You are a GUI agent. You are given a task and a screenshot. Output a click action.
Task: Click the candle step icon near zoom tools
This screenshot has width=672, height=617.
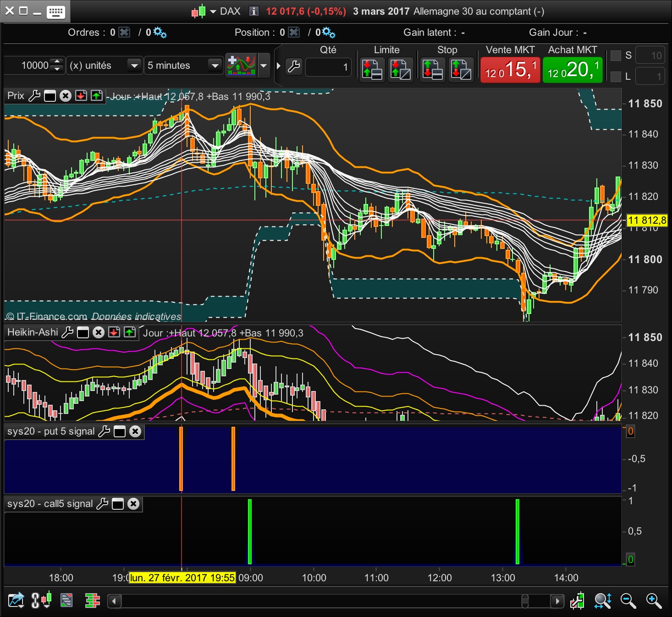pos(578,600)
